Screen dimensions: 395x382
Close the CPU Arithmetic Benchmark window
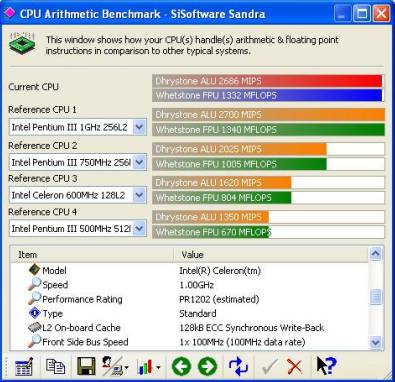click(x=381, y=14)
